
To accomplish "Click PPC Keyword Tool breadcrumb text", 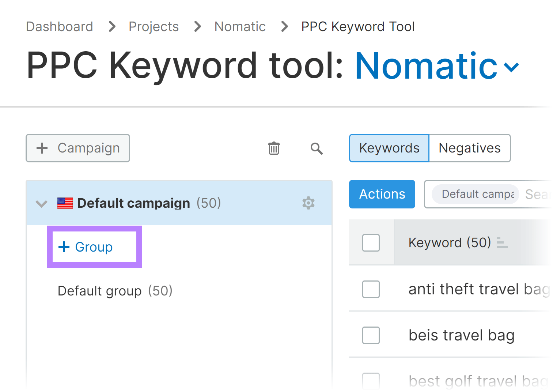I will (x=358, y=27).
